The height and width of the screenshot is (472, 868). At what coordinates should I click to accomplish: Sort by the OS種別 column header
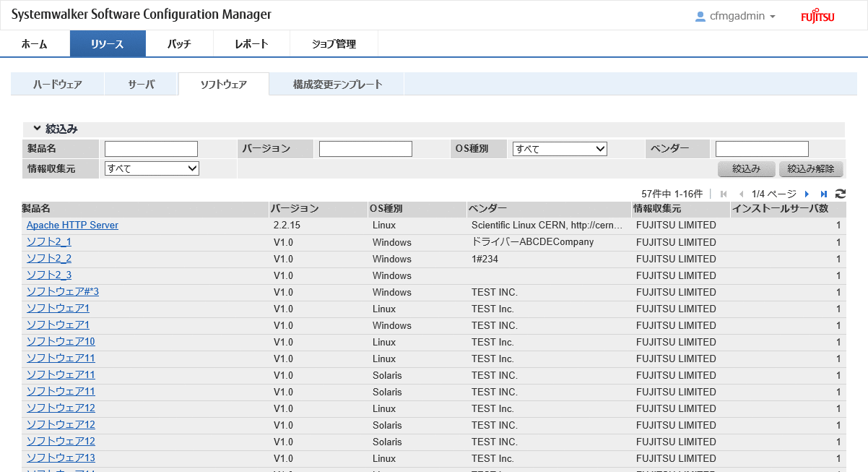[x=417, y=209]
